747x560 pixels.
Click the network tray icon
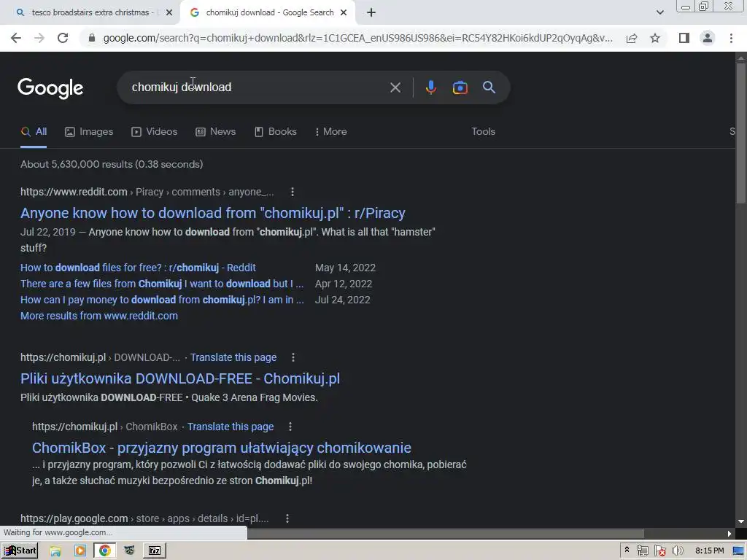tap(642, 551)
